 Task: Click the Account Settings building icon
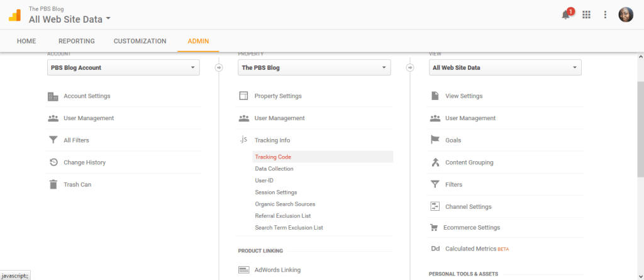point(53,96)
